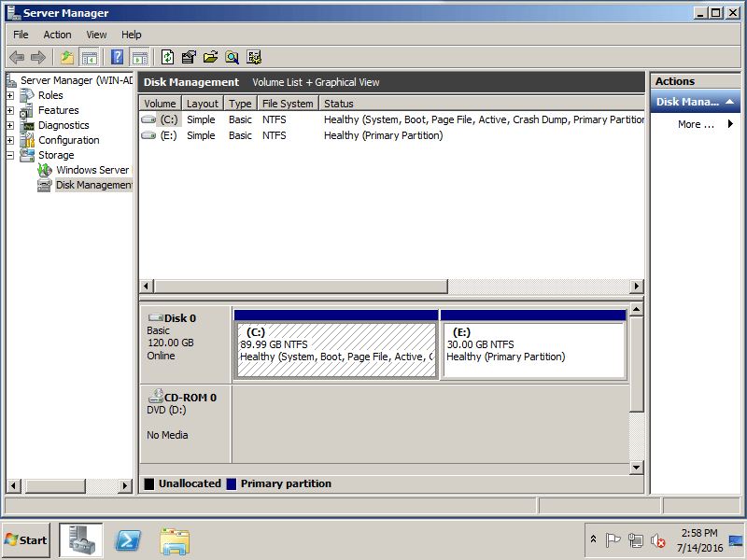Click the Back arrow in toolbar
The width and height of the screenshot is (747, 560).
(x=17, y=57)
